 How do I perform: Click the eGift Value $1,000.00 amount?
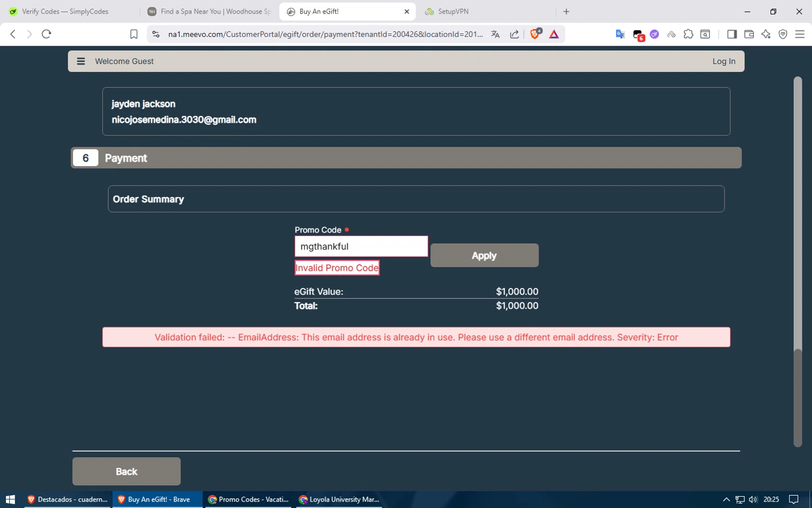[x=517, y=291]
